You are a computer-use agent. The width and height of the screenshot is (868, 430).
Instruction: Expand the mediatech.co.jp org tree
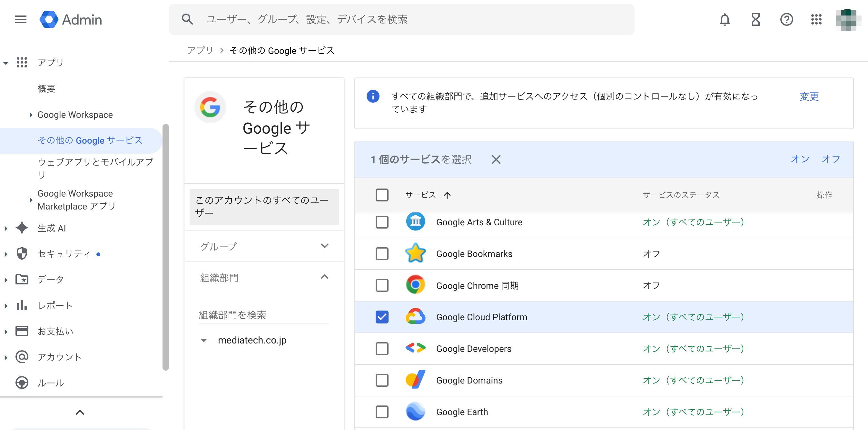coord(203,340)
